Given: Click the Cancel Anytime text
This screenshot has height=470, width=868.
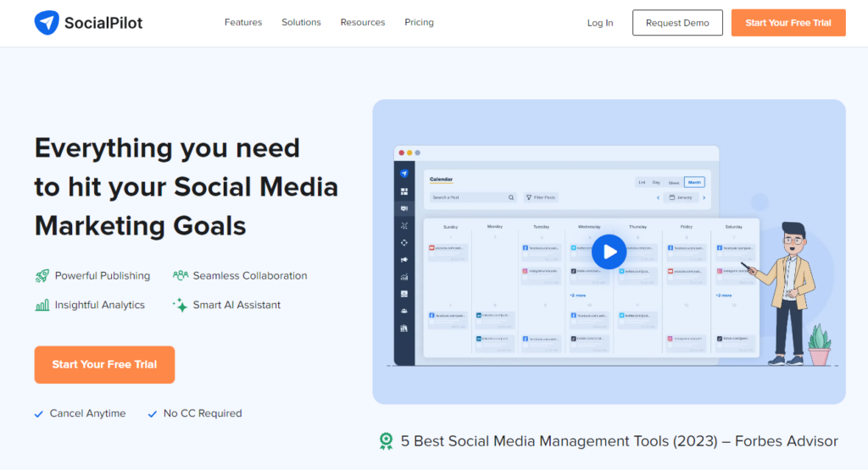Looking at the screenshot, I should (x=87, y=413).
